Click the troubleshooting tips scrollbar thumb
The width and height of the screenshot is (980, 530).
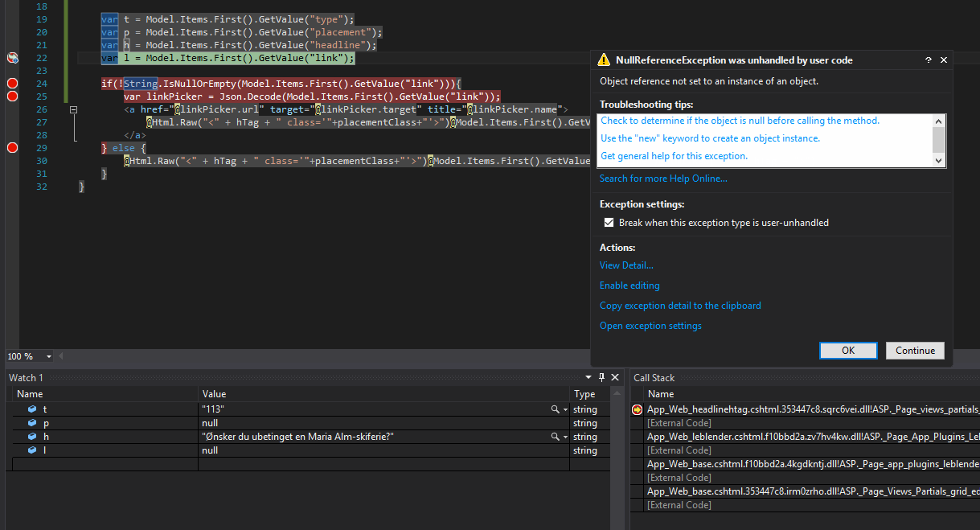click(938, 140)
